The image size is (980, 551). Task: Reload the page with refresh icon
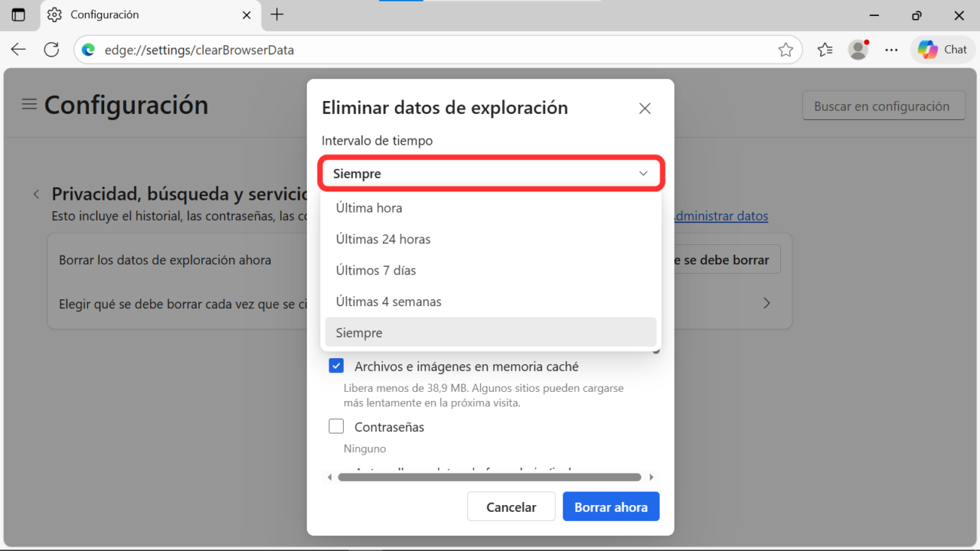[x=51, y=50]
